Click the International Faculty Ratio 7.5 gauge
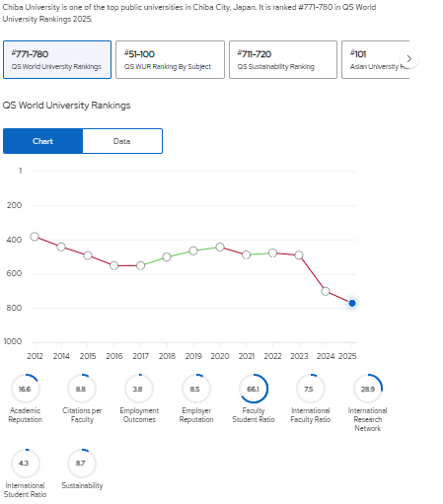Image resolution: width=443 pixels, height=504 pixels. [311, 389]
